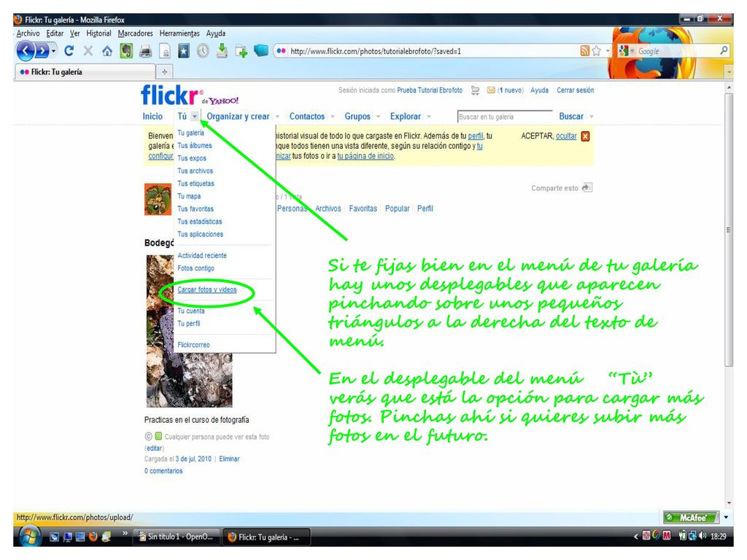Click the Cerrar sesión link

point(575,90)
